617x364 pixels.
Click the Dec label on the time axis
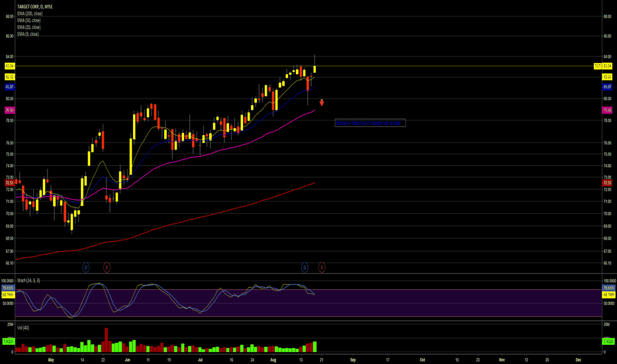(x=578, y=359)
